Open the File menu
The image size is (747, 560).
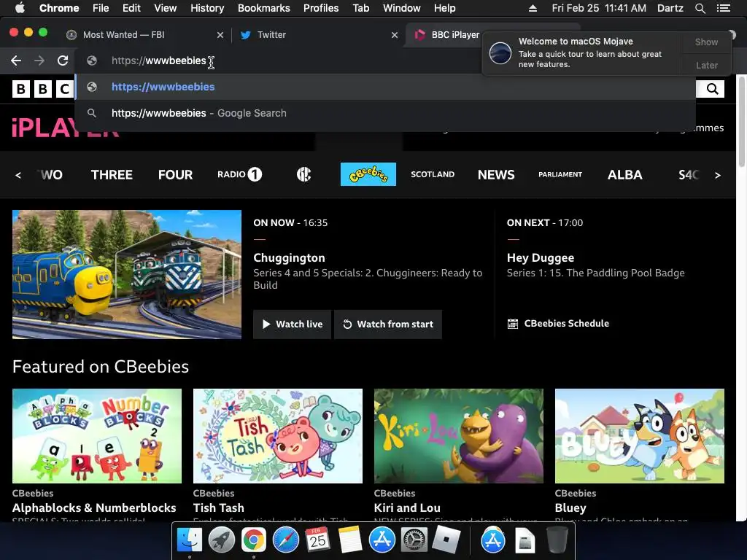pos(101,8)
